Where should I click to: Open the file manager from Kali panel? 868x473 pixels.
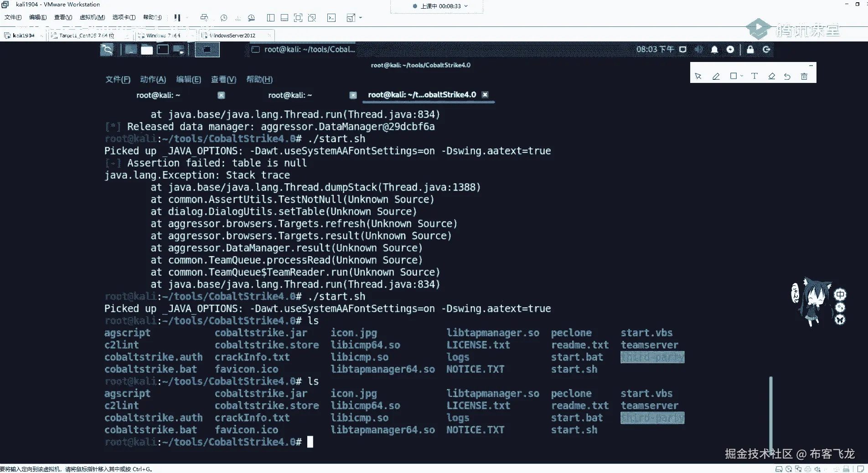pos(147,50)
